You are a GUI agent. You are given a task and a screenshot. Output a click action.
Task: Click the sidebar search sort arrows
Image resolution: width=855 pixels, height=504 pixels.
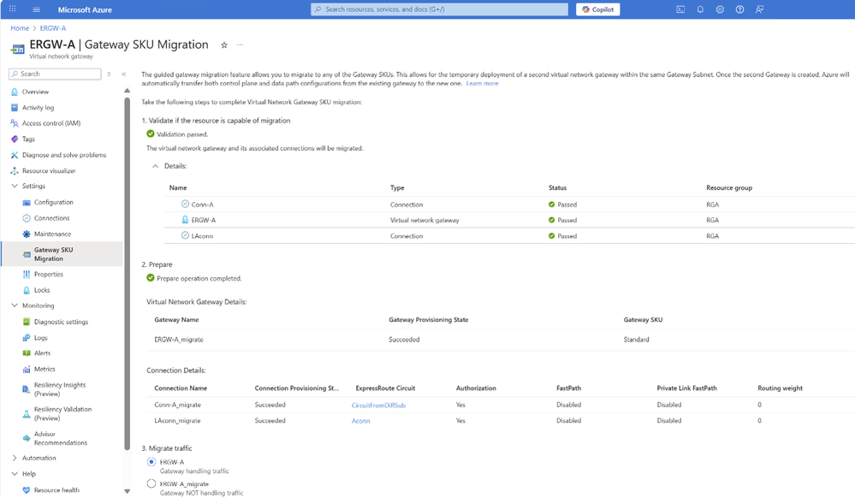pyautogui.click(x=109, y=74)
